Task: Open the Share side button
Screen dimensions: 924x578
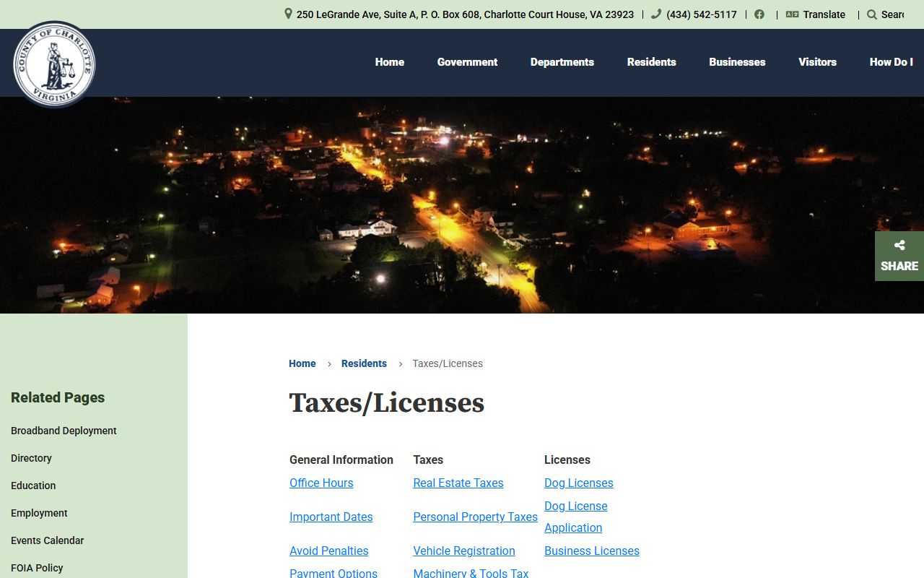Action: click(x=899, y=256)
